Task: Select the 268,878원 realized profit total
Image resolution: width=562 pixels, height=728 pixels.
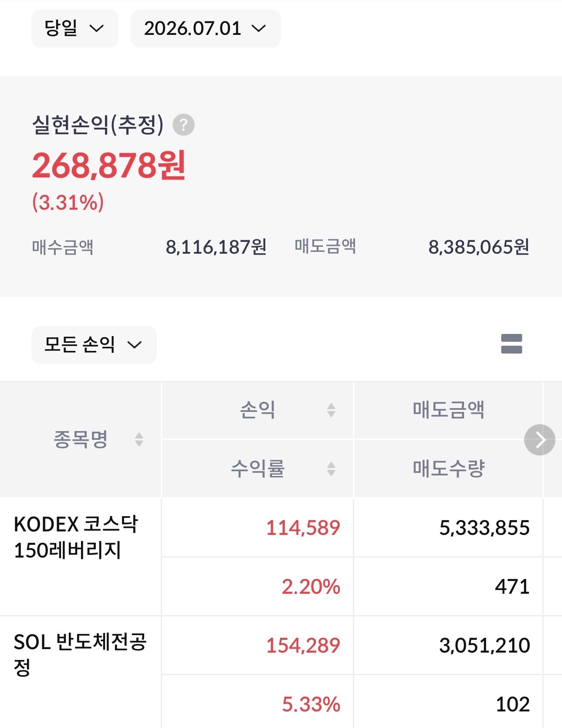Action: pos(109,166)
